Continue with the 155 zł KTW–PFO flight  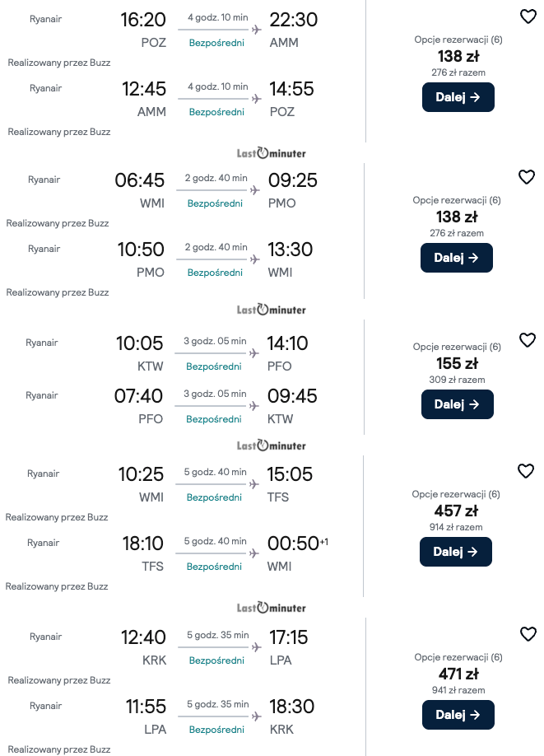(457, 404)
